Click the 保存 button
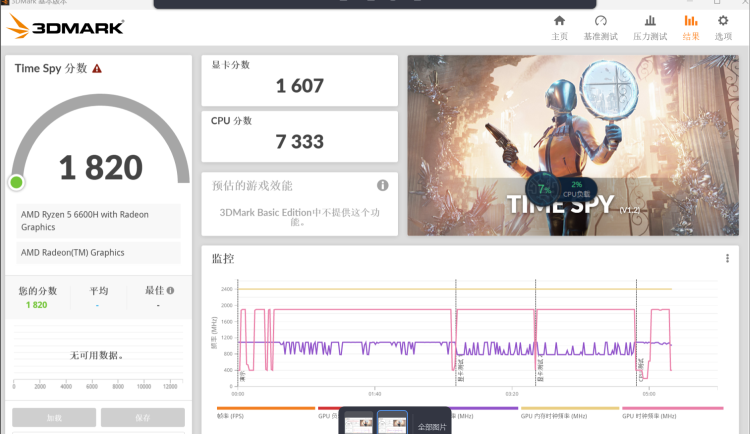Image resolution: width=750 pixels, height=434 pixels. 143,417
